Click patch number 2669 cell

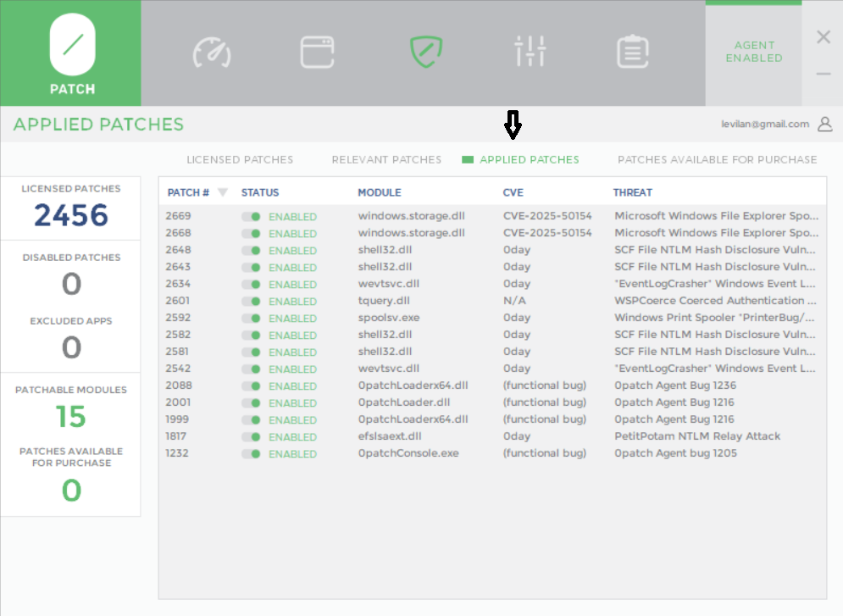pos(178,215)
